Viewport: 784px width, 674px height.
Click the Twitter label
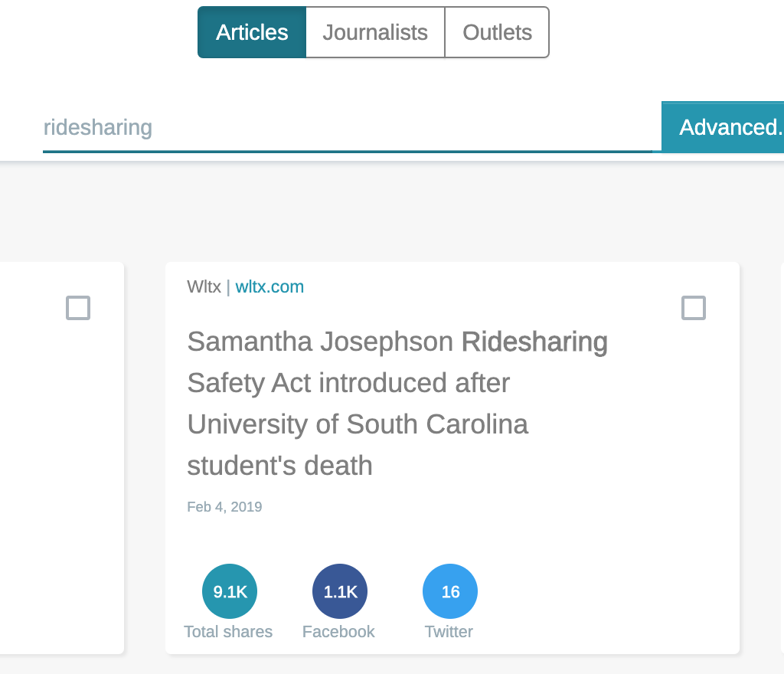(449, 632)
